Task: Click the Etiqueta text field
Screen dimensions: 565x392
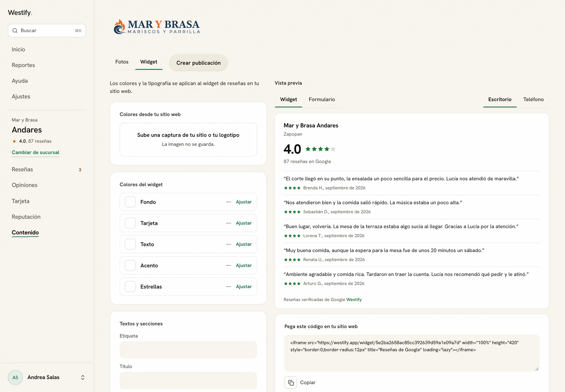Action: pyautogui.click(x=188, y=350)
